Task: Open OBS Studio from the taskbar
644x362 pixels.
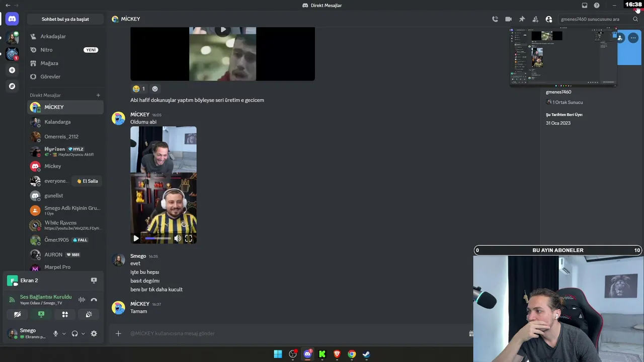Action: [x=293, y=354]
